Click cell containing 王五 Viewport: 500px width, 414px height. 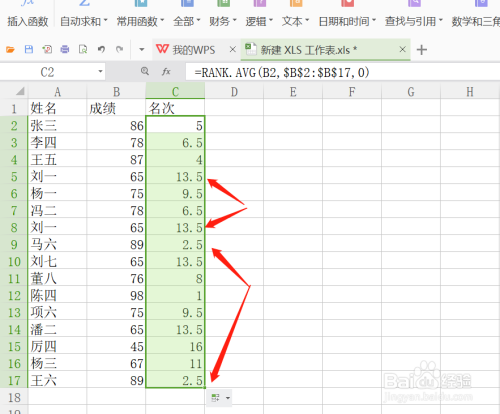pos(57,159)
